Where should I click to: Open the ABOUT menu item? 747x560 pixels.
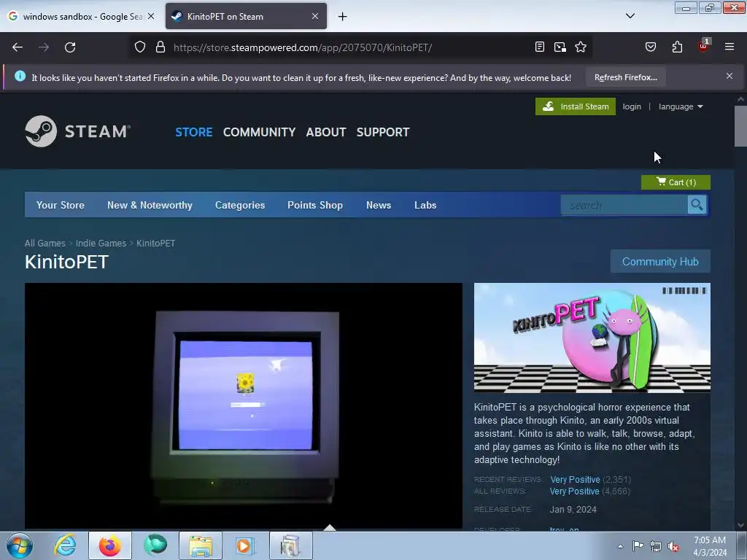pos(326,132)
